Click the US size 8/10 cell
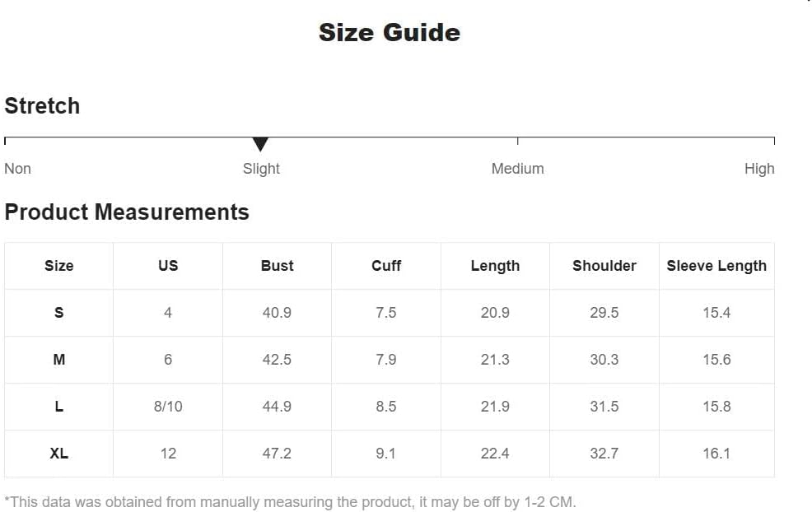This screenshot has width=812, height=512. [x=168, y=407]
